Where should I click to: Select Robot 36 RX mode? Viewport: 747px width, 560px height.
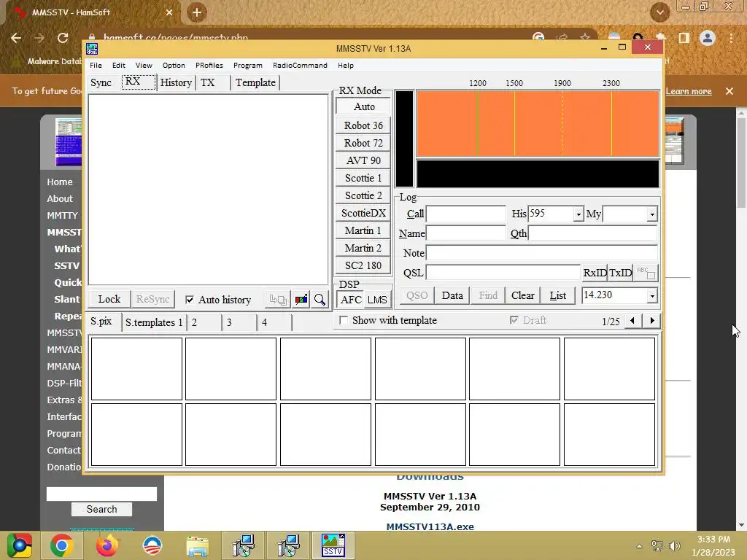(363, 125)
